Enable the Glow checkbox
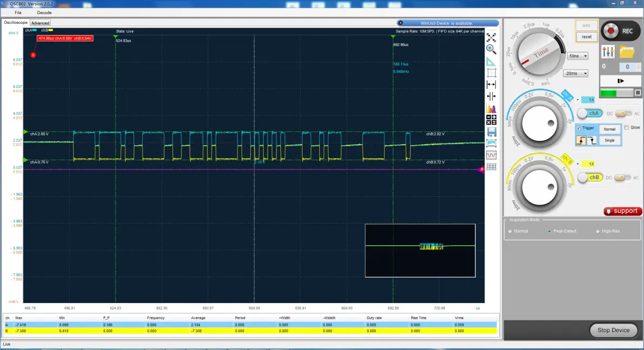Image resolution: width=644 pixels, height=350 pixels. 626,128
